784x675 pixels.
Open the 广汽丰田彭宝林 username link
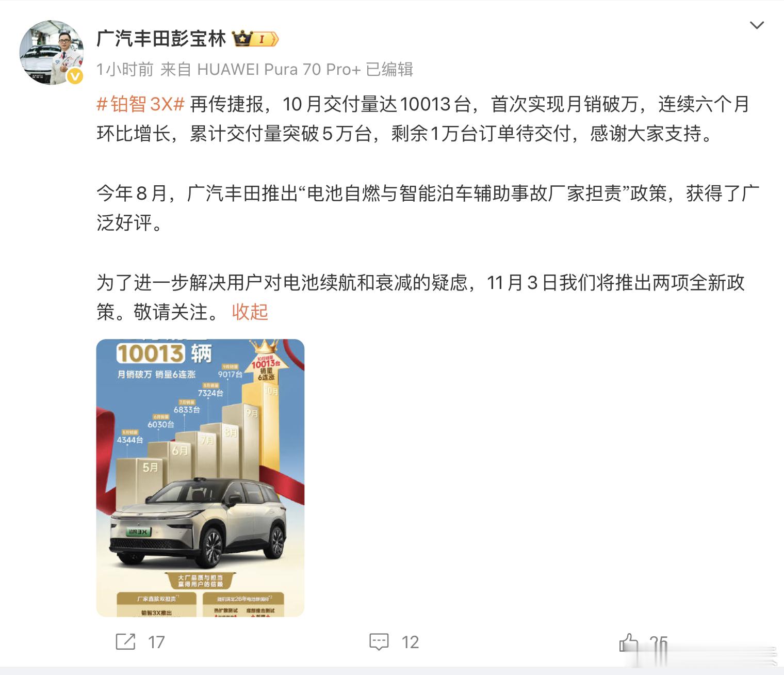pos(161,39)
